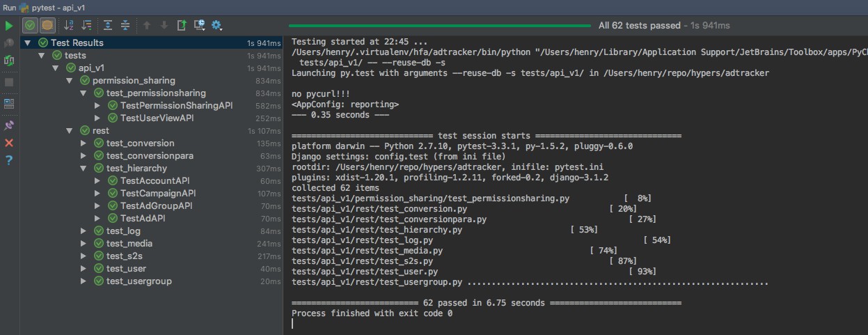Collapse the test_hierarchy node
The width and height of the screenshot is (868, 335).
tap(84, 169)
